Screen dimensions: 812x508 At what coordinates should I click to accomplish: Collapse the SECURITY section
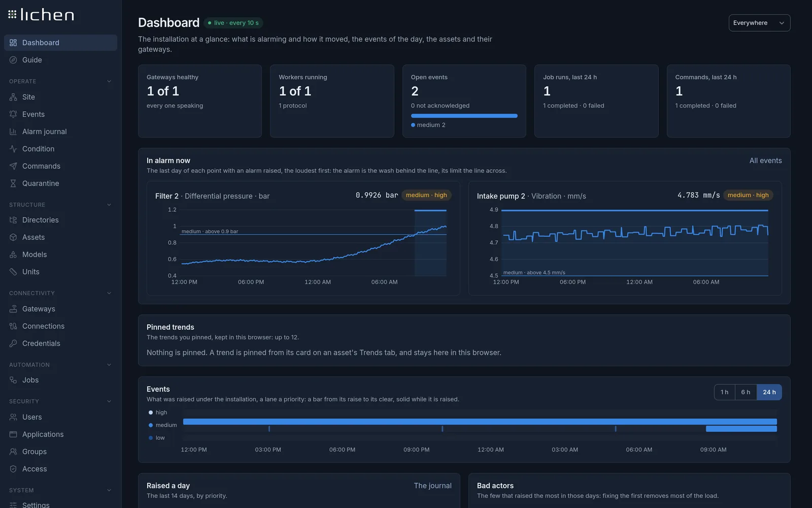[109, 401]
